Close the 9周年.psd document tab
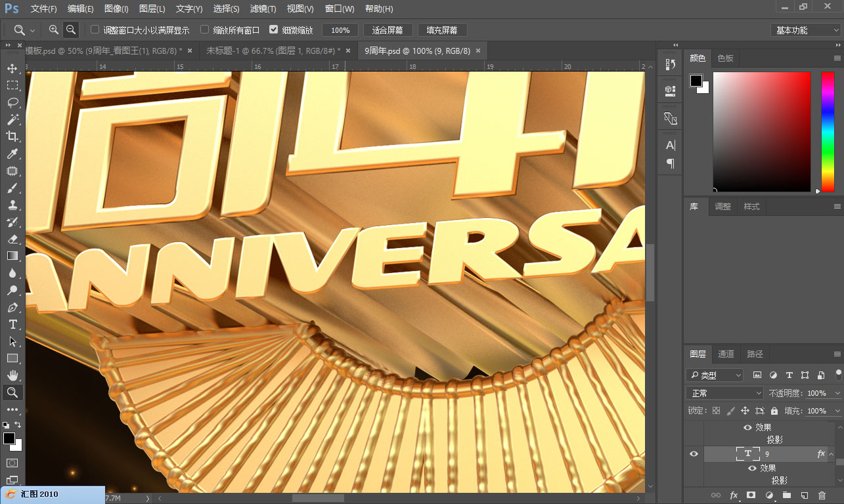Screen dimensions: 844x504 click(478, 51)
